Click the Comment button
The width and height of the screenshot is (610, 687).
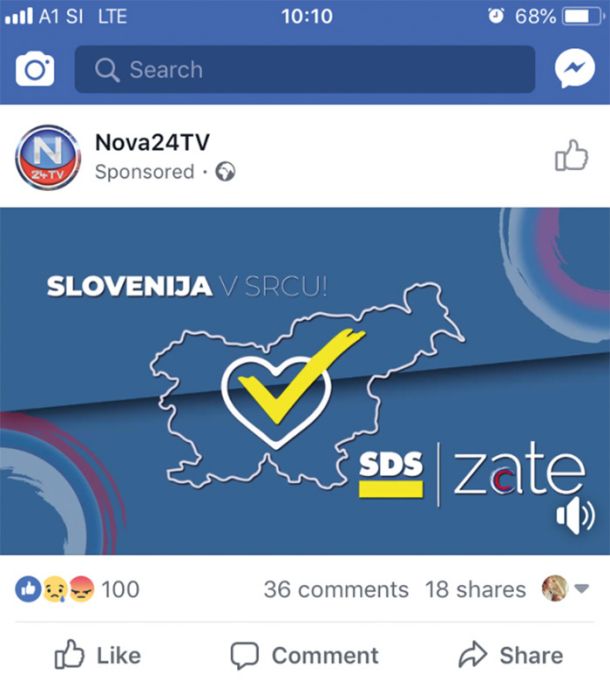tap(305, 656)
